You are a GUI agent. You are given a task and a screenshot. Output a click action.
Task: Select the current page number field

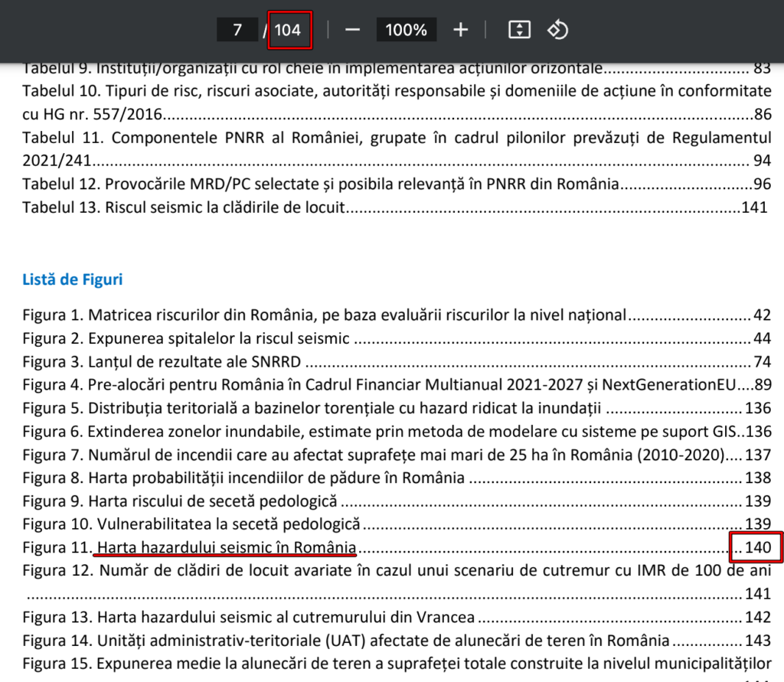tap(237, 30)
